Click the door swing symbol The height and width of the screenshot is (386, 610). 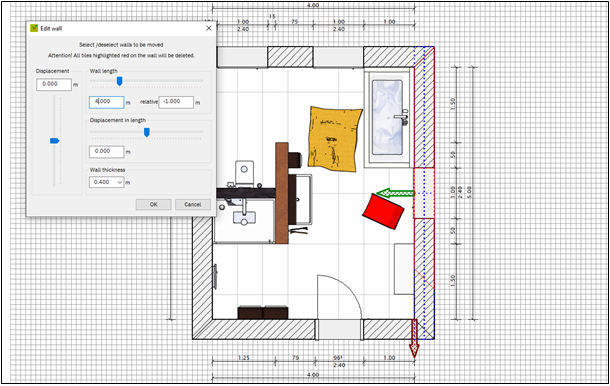340,297
